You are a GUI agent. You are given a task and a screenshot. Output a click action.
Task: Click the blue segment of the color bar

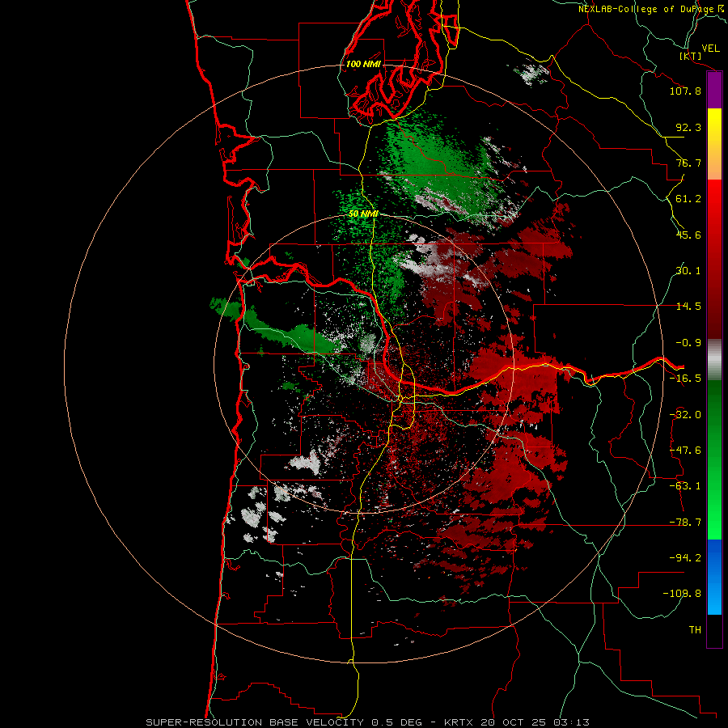point(714,577)
